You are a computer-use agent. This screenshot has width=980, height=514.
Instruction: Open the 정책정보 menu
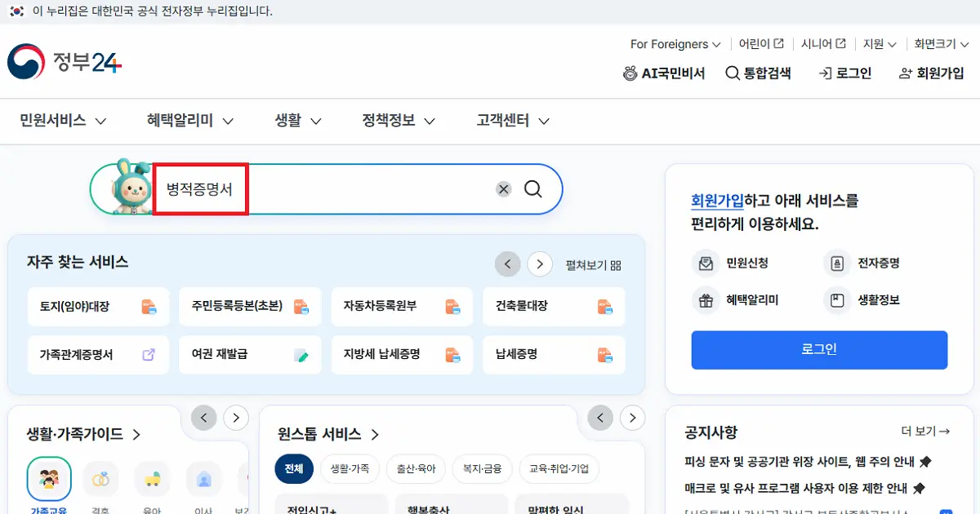[399, 121]
